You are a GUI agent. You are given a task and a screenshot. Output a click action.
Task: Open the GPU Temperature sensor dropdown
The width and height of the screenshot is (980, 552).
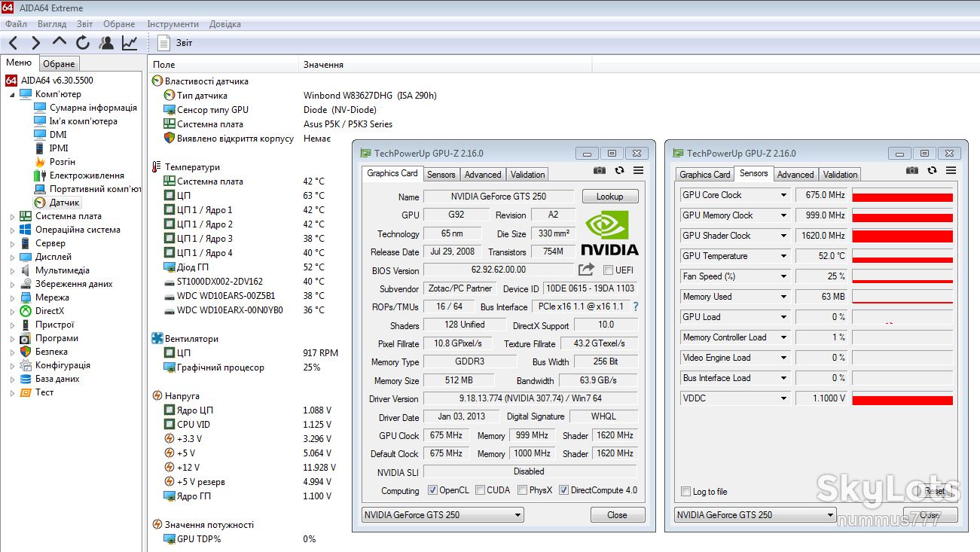click(783, 256)
